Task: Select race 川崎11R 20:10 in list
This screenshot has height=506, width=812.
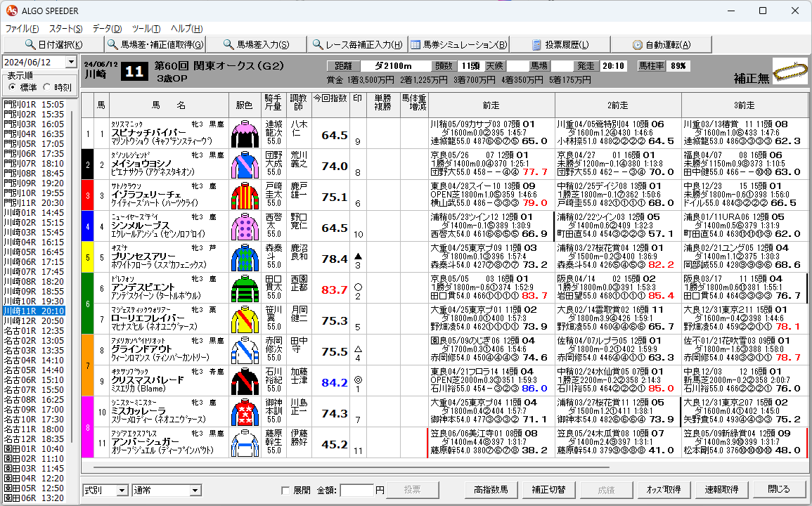Action: tap(34, 311)
